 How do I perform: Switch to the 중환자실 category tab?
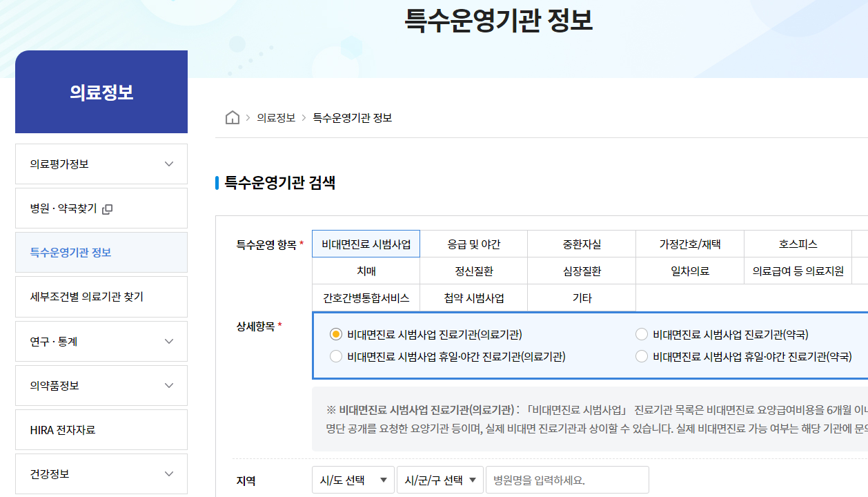[x=582, y=244]
